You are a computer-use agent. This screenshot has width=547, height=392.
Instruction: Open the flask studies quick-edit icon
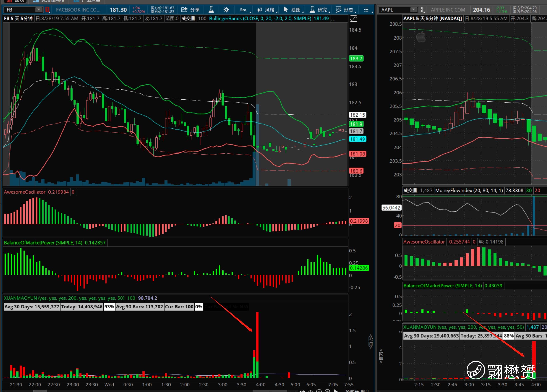point(211,10)
